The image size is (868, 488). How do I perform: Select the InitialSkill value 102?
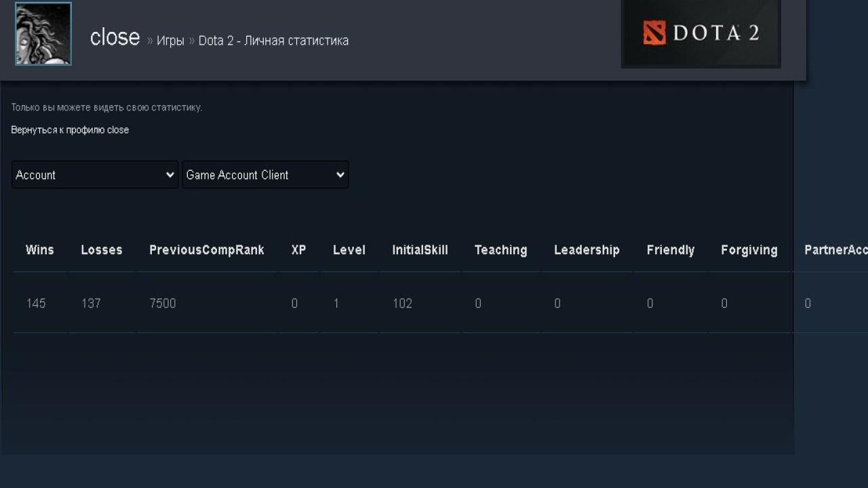[402, 304]
